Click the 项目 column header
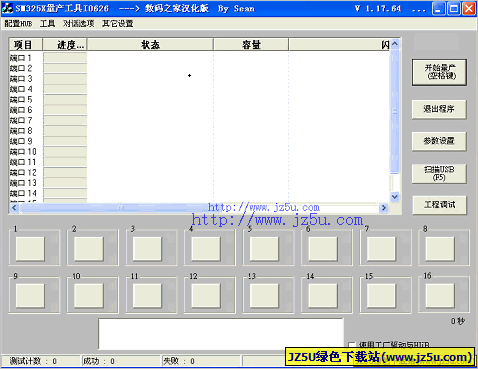The height and width of the screenshot is (369, 478). click(26, 45)
